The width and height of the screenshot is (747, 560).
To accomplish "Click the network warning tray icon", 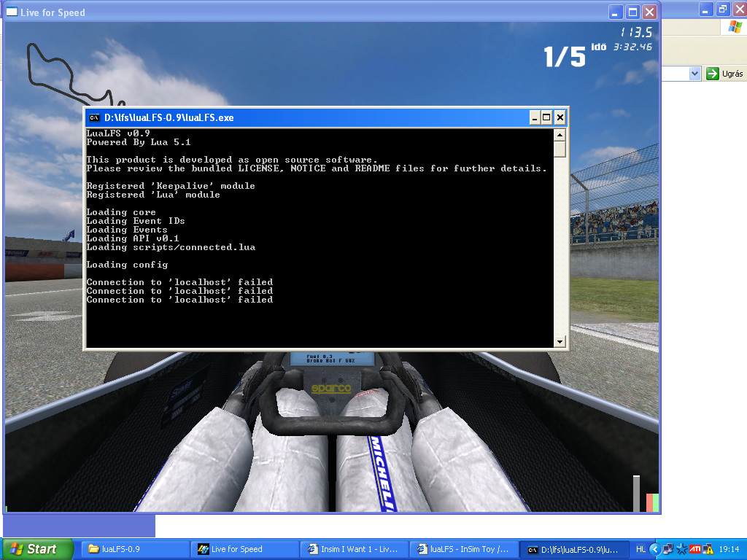I will pyautogui.click(x=708, y=549).
